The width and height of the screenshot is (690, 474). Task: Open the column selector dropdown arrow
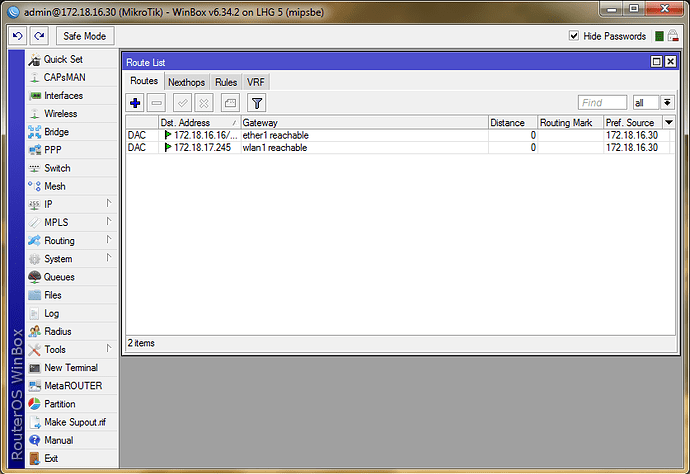pos(669,122)
